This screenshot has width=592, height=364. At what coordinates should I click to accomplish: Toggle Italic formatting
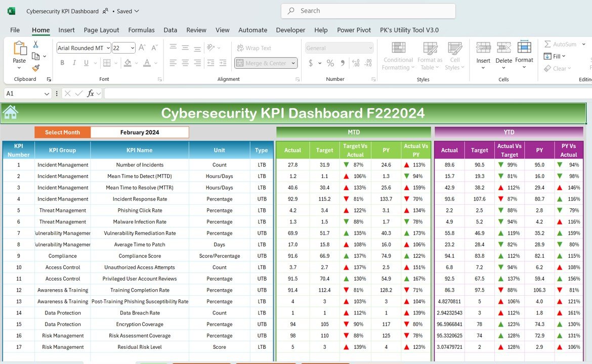(74, 63)
